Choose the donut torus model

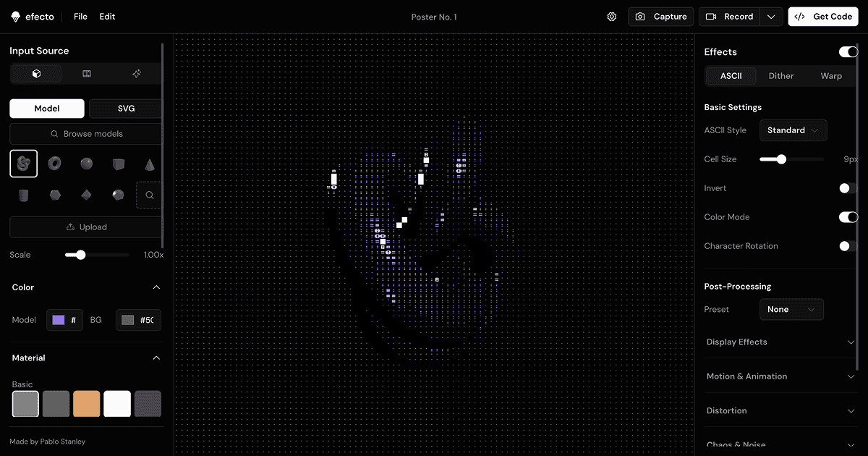click(x=55, y=164)
